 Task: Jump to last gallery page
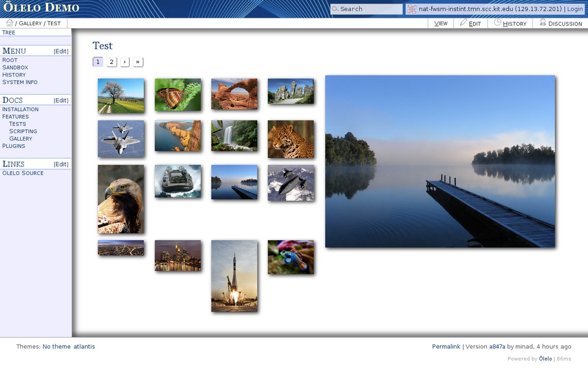[x=138, y=62]
